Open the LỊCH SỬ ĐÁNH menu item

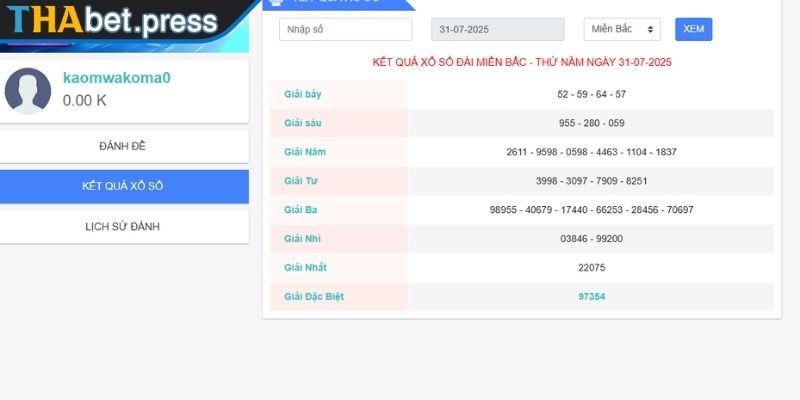pos(123,227)
